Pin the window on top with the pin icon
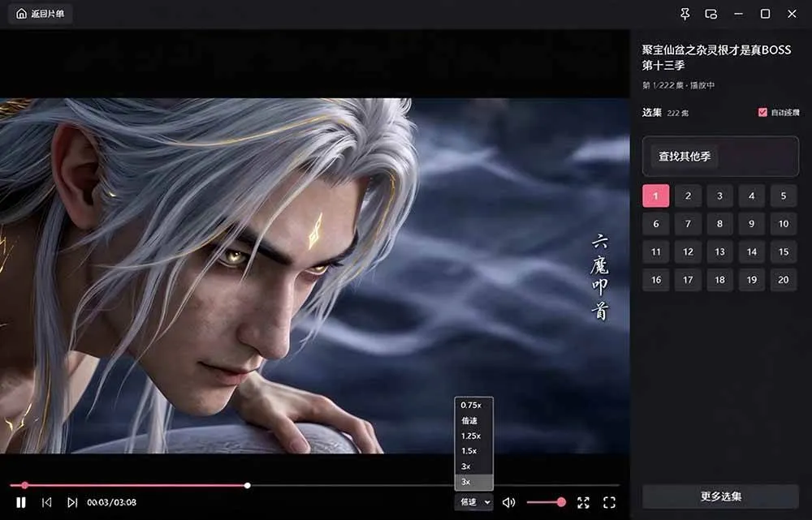812x520 pixels. 685,14
